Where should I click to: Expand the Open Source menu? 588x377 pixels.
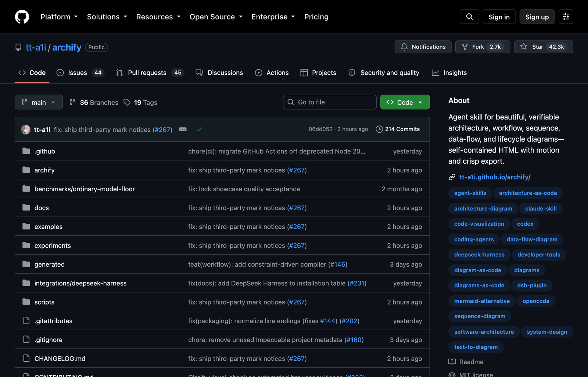[x=216, y=17]
